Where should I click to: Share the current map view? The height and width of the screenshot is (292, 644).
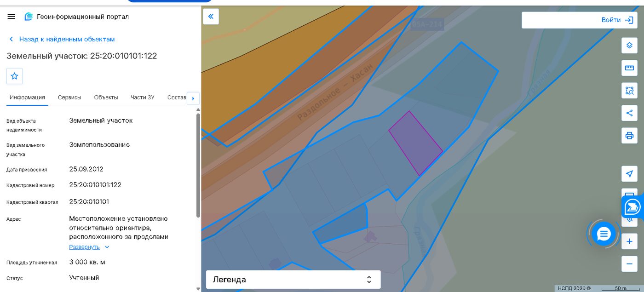[x=629, y=113]
